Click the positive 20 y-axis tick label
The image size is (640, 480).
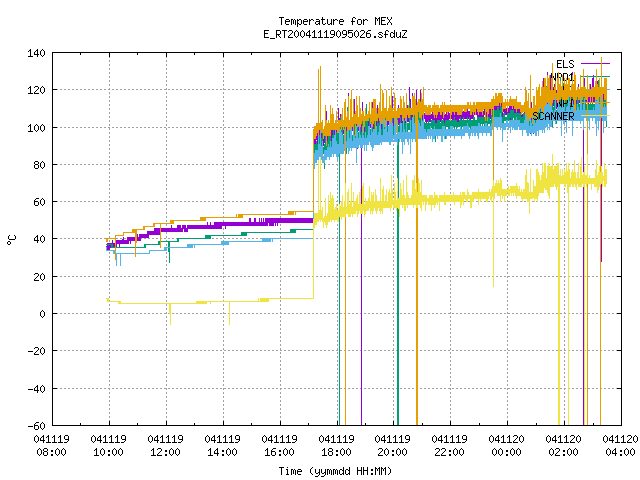[40, 277]
